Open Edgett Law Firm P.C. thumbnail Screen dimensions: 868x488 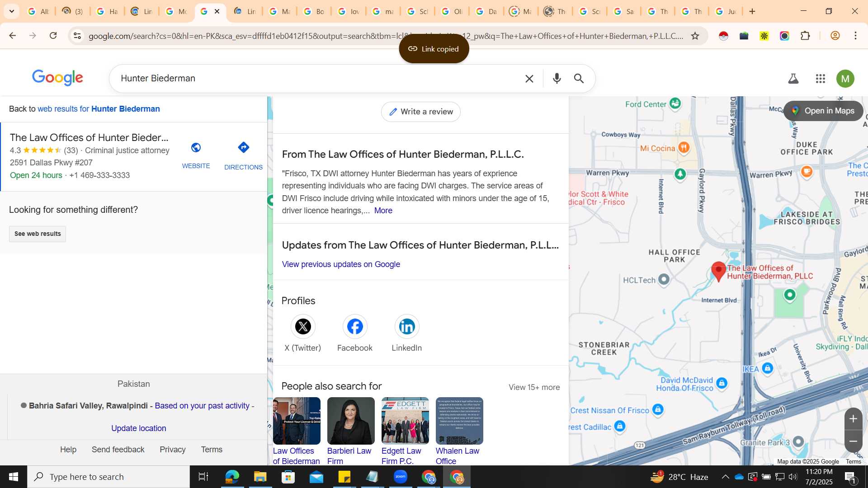point(405,421)
